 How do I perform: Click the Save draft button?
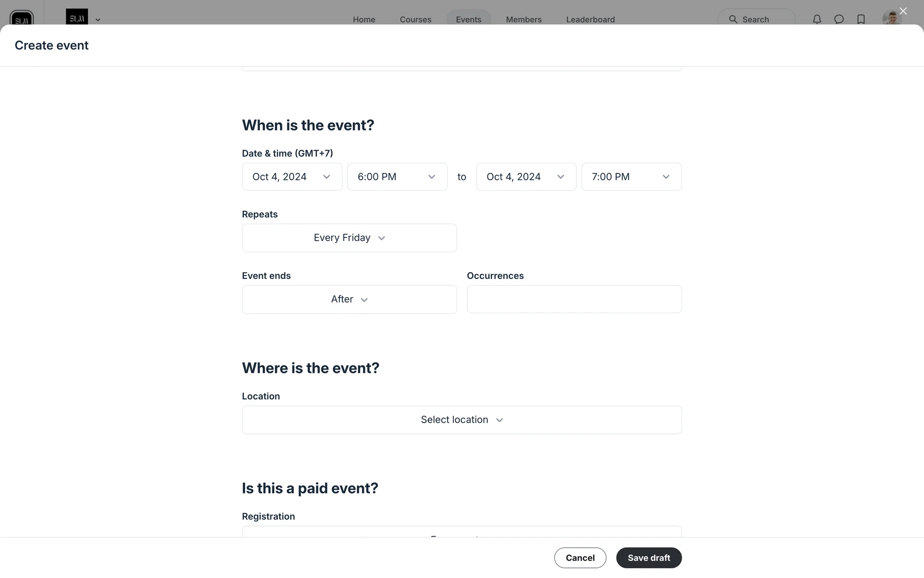pos(648,558)
